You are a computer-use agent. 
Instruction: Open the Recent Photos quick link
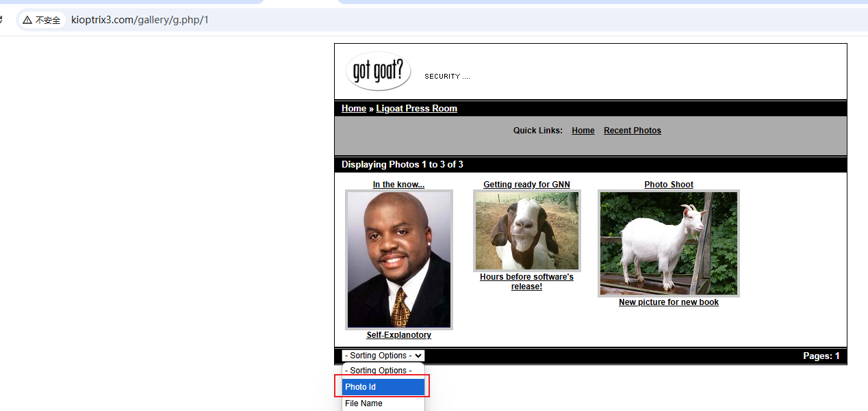click(x=633, y=131)
